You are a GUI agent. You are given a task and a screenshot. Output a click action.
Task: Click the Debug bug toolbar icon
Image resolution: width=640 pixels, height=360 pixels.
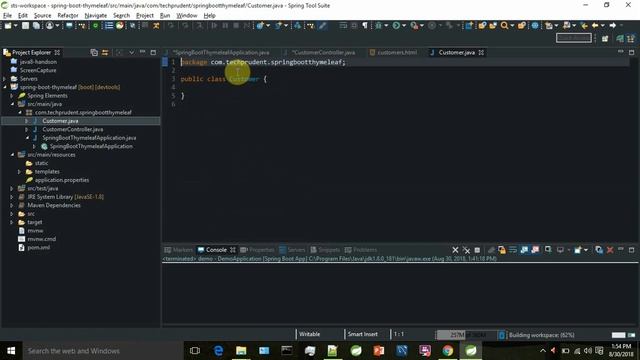378,26
